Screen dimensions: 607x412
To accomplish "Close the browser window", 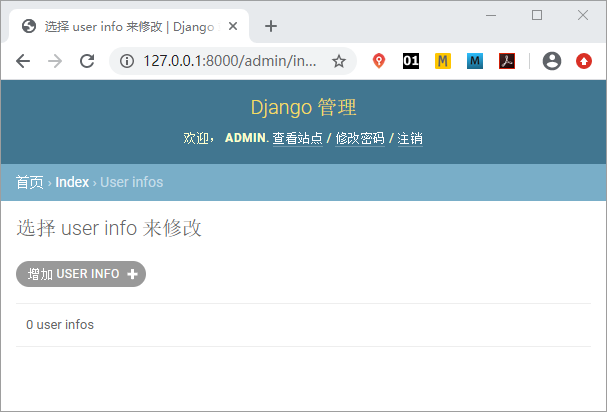I will [583, 15].
